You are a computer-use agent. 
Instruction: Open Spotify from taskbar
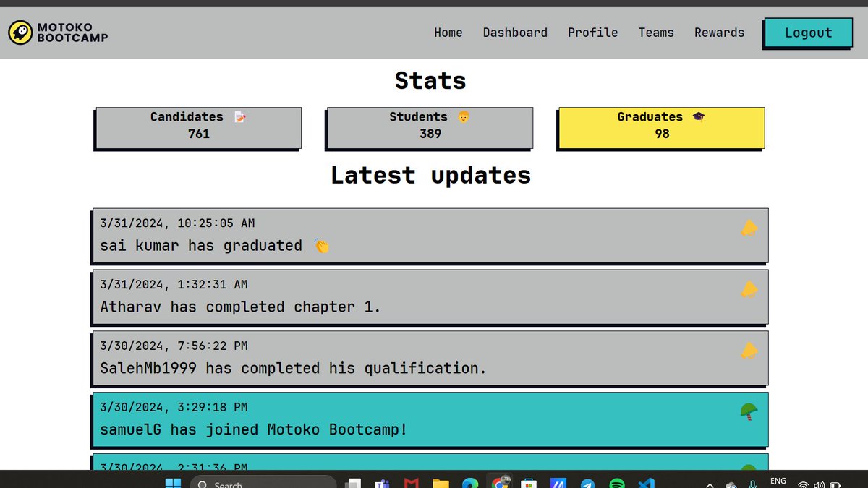617,484
